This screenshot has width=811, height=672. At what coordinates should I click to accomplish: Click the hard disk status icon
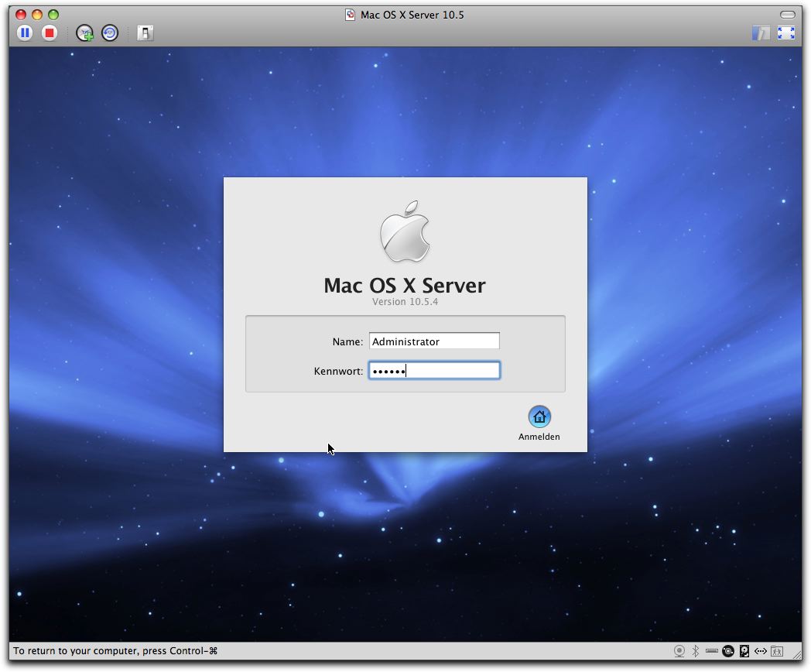pos(744,651)
